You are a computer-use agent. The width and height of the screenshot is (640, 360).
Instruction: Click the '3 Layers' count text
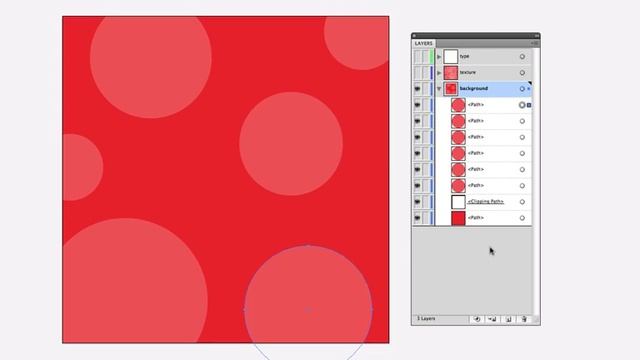click(x=426, y=318)
